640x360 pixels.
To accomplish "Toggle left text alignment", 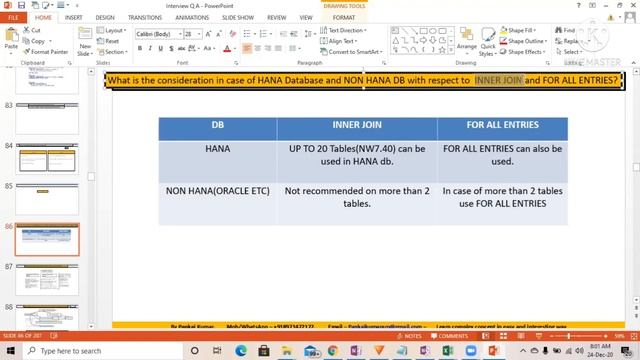I will click(x=247, y=49).
